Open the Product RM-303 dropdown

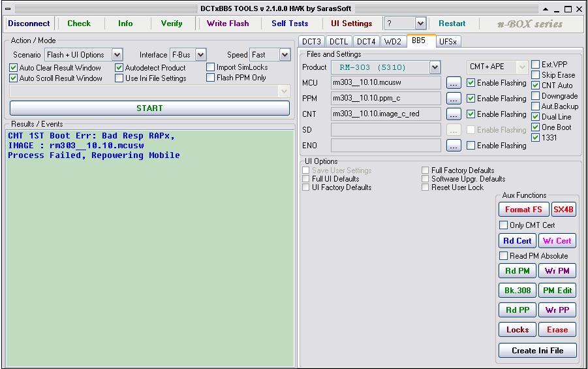[x=435, y=67]
